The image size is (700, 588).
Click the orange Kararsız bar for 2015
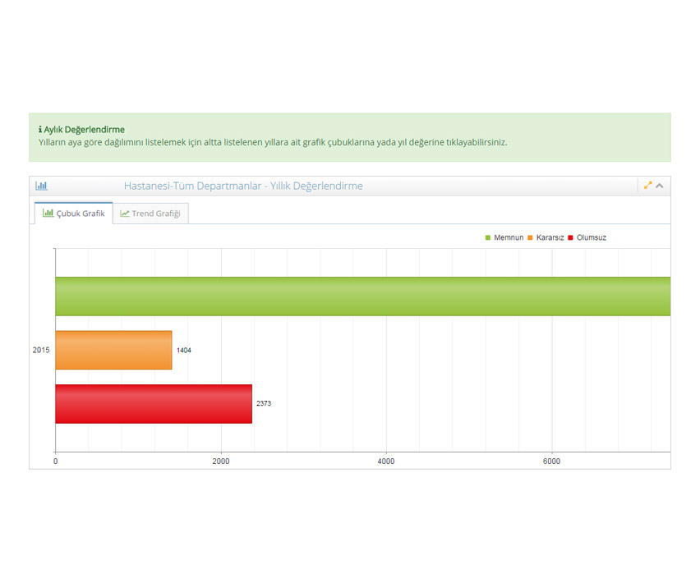113,350
